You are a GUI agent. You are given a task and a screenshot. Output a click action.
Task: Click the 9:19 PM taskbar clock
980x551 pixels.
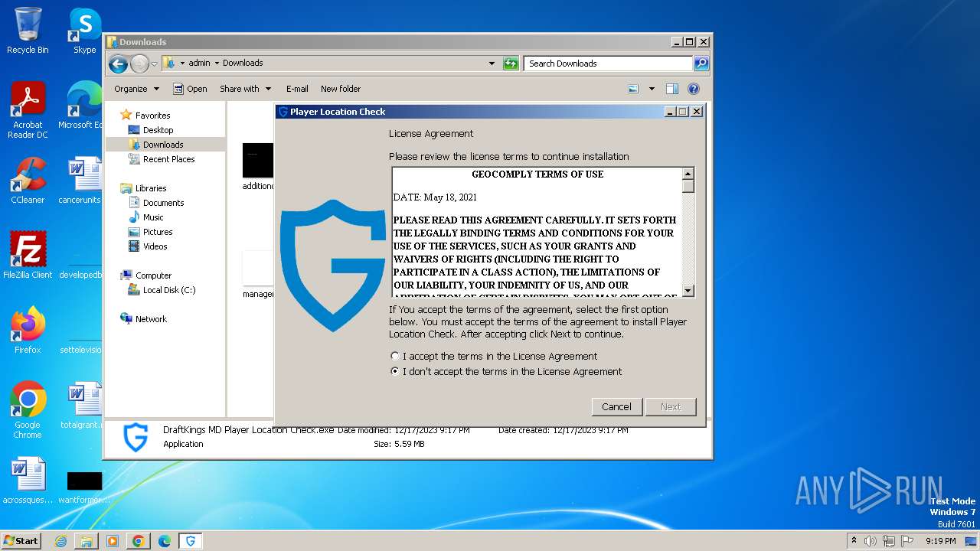tap(940, 541)
